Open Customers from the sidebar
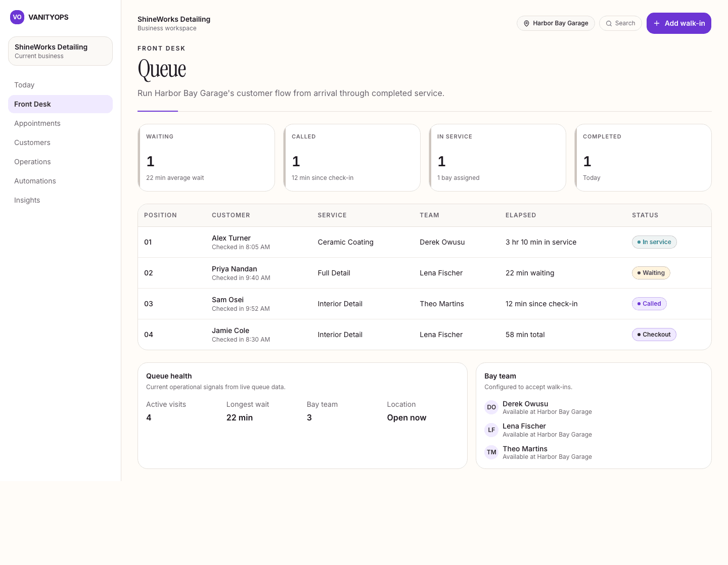 [60, 143]
